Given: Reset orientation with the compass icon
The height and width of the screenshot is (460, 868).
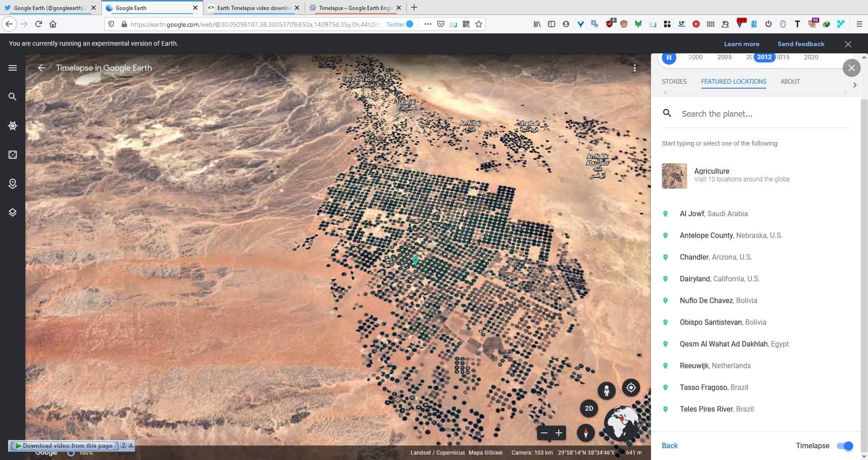Looking at the screenshot, I should click(585, 433).
